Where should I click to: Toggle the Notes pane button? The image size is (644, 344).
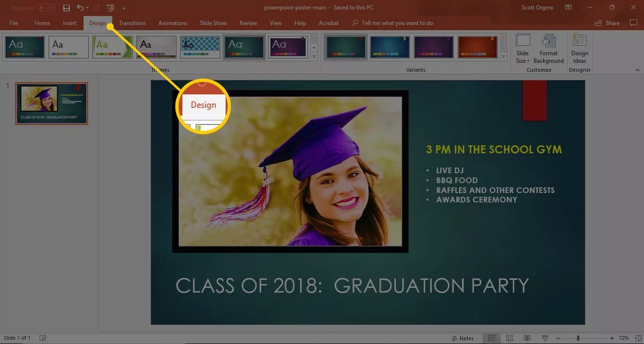coord(463,338)
